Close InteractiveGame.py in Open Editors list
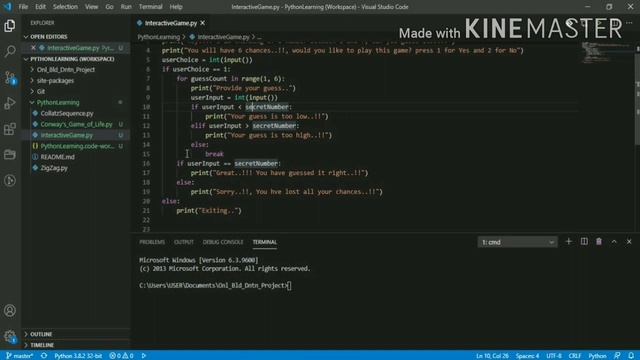Screen dimensions: 640x360 click(33, 48)
